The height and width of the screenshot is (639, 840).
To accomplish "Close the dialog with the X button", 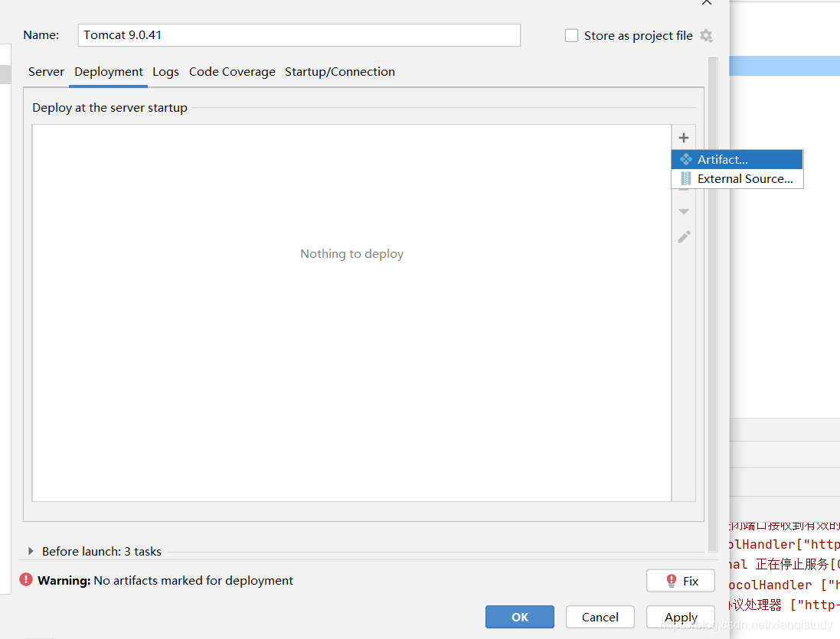I will [x=707, y=2].
